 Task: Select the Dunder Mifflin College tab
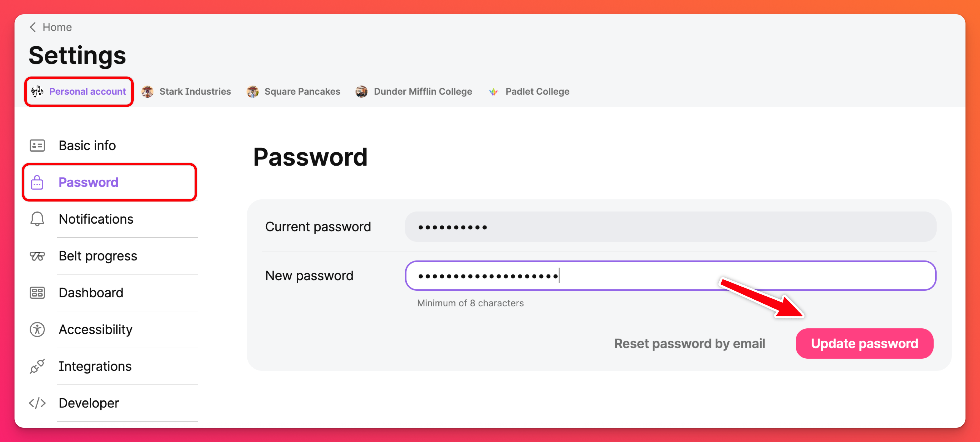(414, 91)
